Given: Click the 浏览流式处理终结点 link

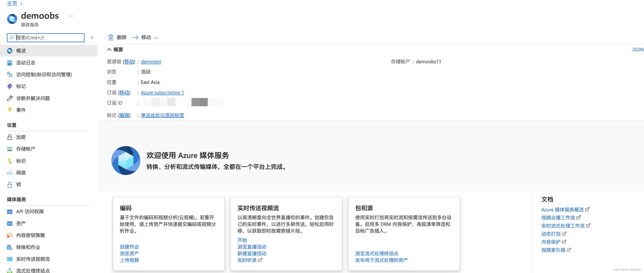Looking at the screenshot, I should pos(377,254).
